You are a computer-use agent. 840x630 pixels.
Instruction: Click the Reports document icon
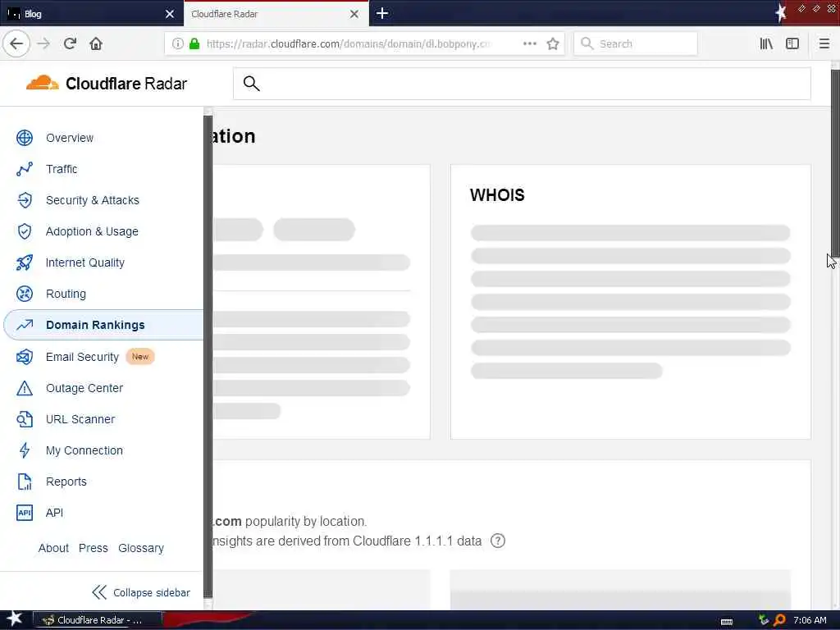tap(25, 482)
